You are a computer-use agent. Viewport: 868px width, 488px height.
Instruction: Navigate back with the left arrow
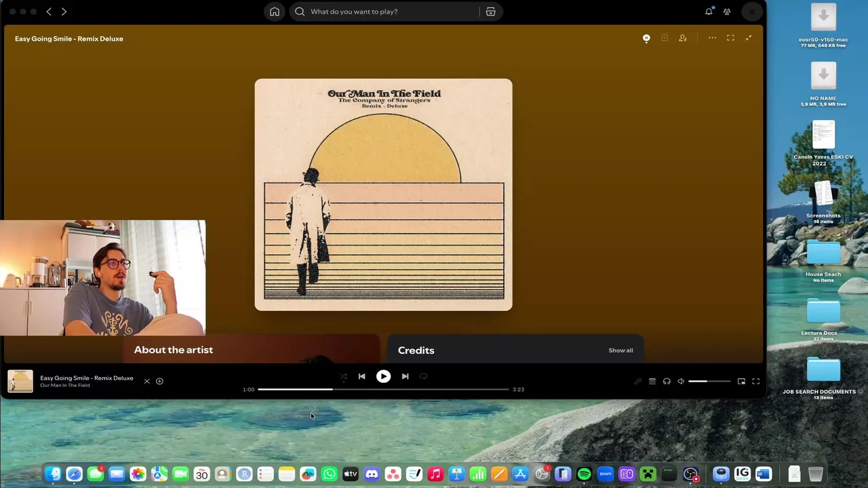(49, 12)
